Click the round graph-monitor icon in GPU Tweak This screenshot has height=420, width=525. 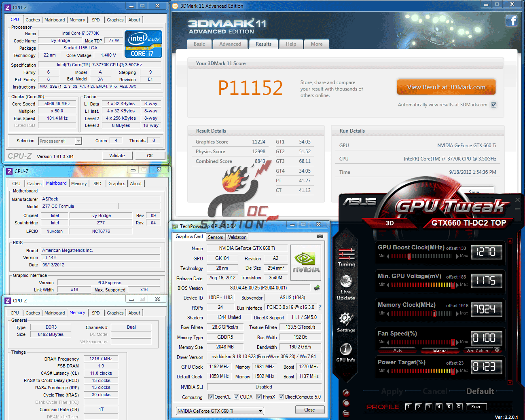(x=346, y=413)
